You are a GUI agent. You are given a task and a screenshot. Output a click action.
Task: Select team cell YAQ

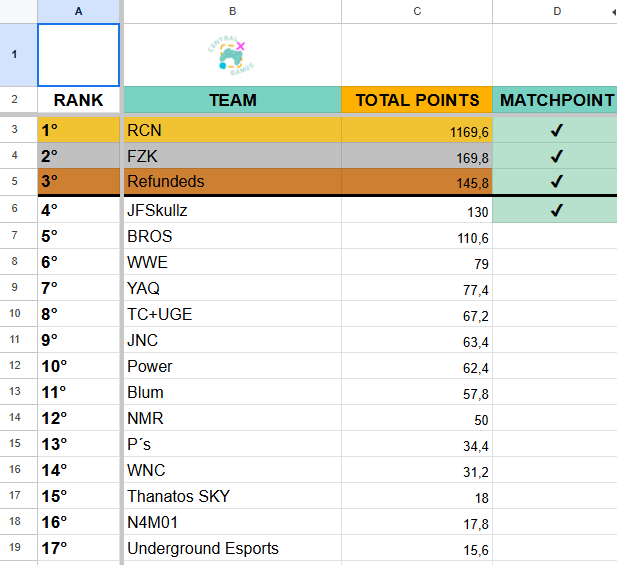coord(233,288)
